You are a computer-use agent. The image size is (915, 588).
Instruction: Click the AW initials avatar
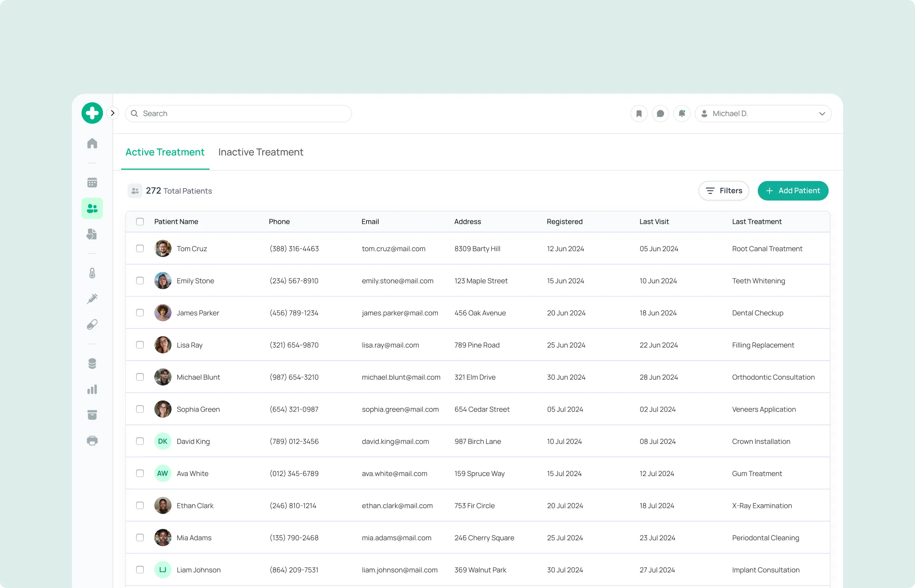[x=163, y=474]
